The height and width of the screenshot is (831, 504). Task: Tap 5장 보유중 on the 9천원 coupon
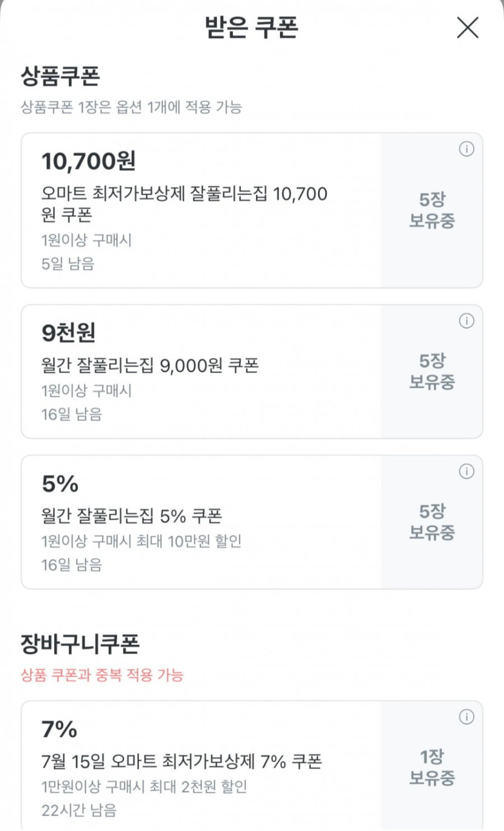click(x=432, y=371)
